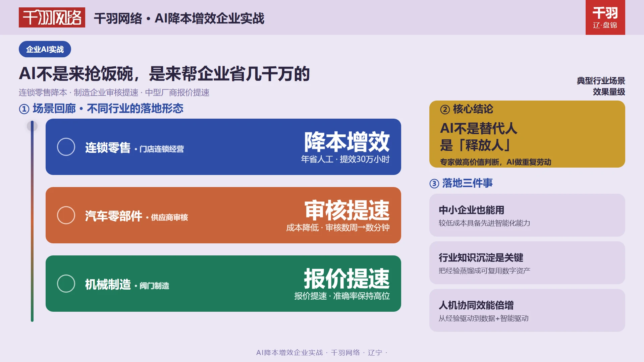644x362 pixels.
Task: Select the 行业知识沉淀是关键 card
Action: pyautogui.click(x=527, y=263)
